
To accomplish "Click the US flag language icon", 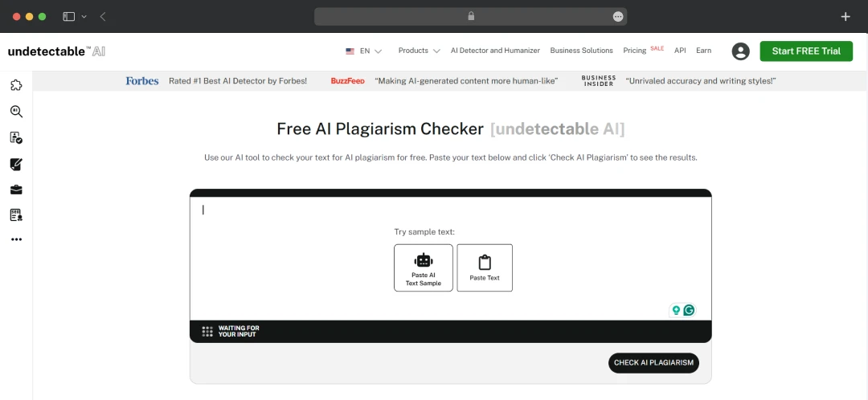I will (x=350, y=51).
